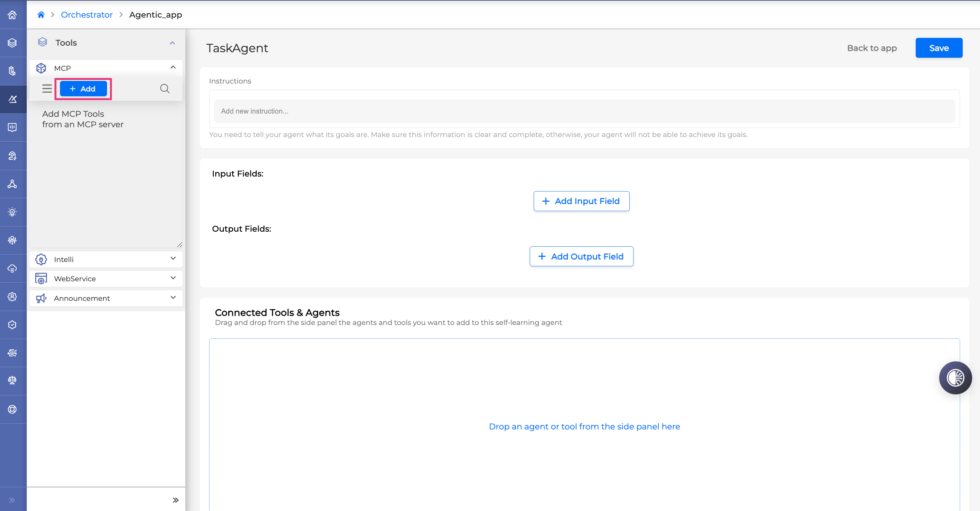Screen dimensions: 980x511
Task: Click the lightbulb icon in left sidebar
Action: pyautogui.click(x=12, y=212)
